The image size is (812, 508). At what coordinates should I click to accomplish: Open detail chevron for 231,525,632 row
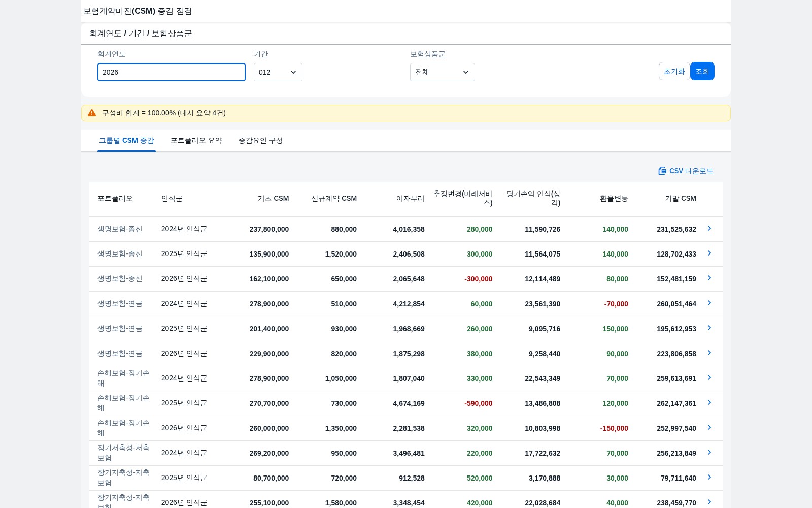pyautogui.click(x=709, y=229)
